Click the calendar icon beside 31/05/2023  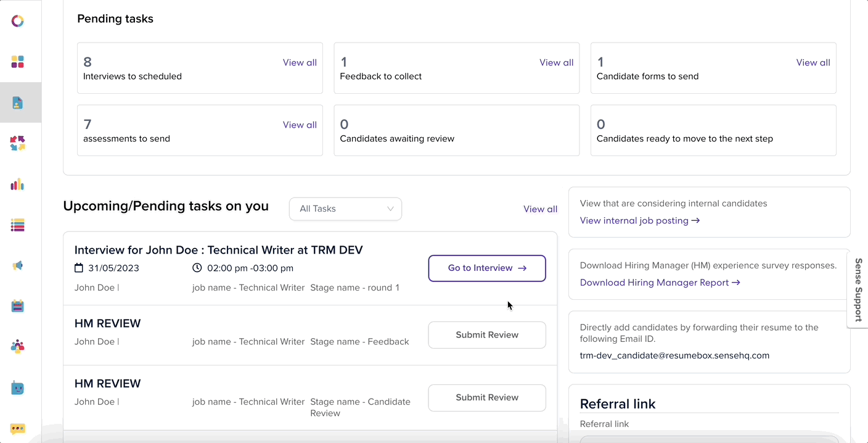click(79, 268)
